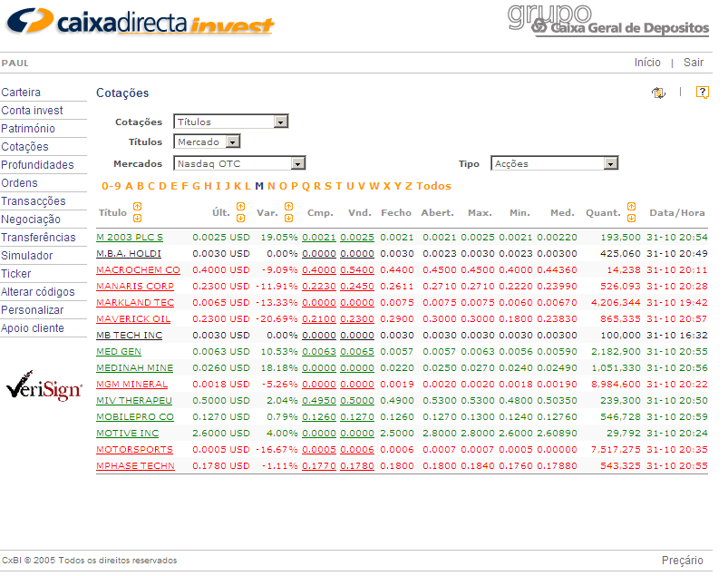Open Ticker sidebar item
Screen dimensions: 728x576
click(16, 274)
